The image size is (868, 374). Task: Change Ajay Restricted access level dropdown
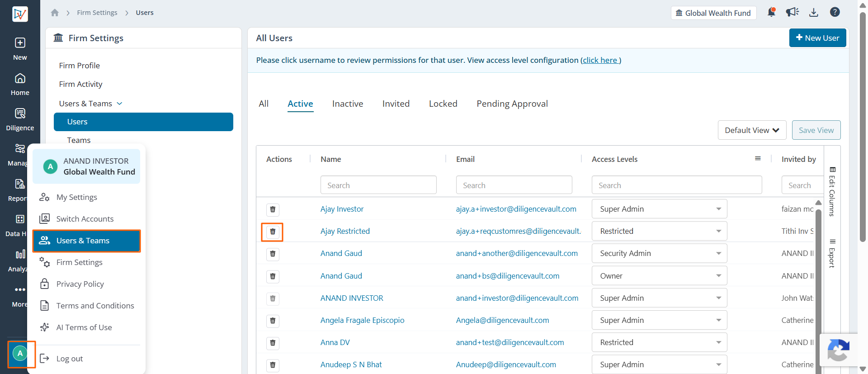659,231
